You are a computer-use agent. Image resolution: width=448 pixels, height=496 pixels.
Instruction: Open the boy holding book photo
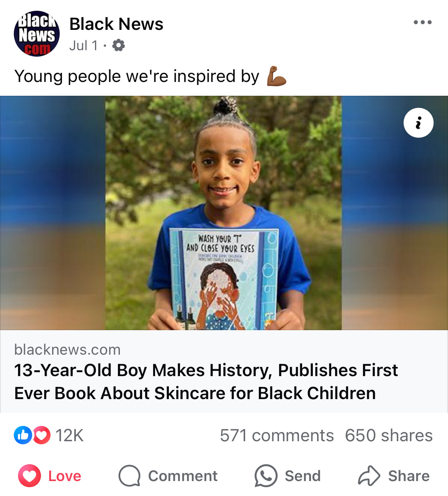point(224,213)
